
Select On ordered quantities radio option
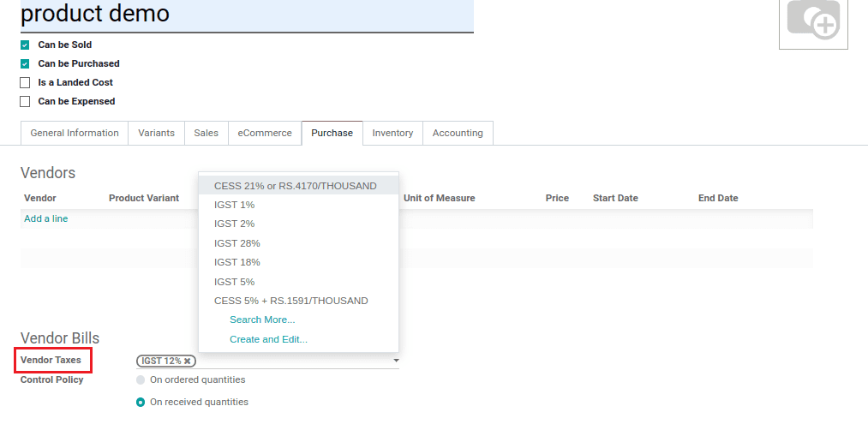(141, 379)
